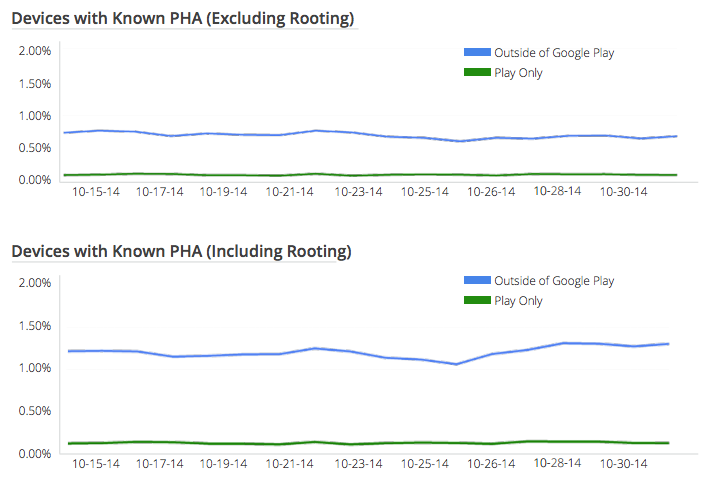Click the blue legend swatch in the Excluding Rooting chart

(x=477, y=52)
